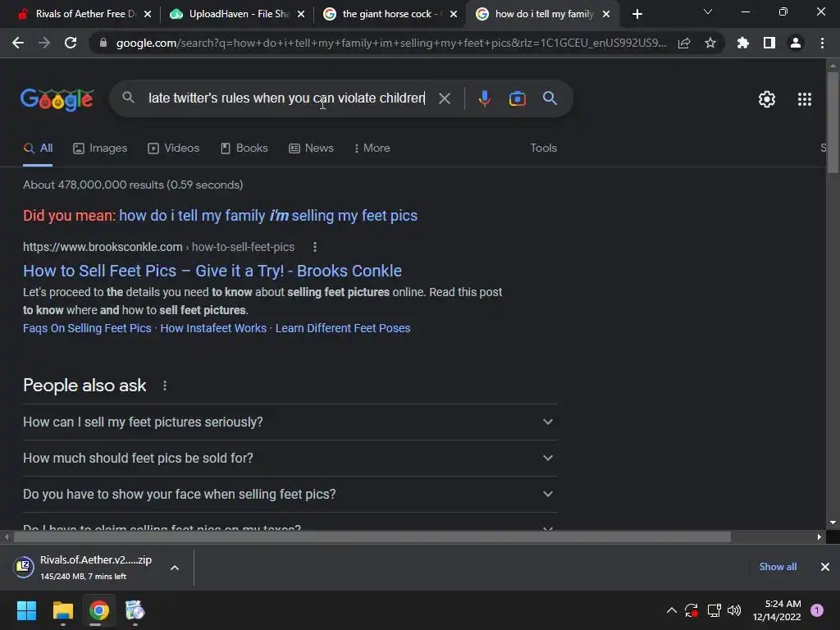The image size is (840, 630).
Task: Select the Videos results tab
Action: point(174,148)
